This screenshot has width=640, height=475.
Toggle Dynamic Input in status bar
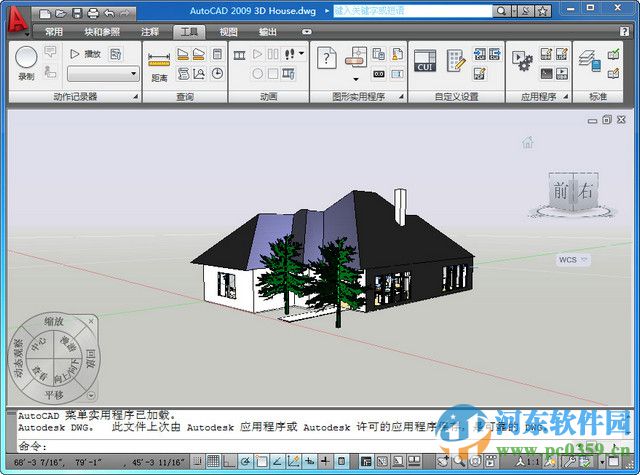309,462
